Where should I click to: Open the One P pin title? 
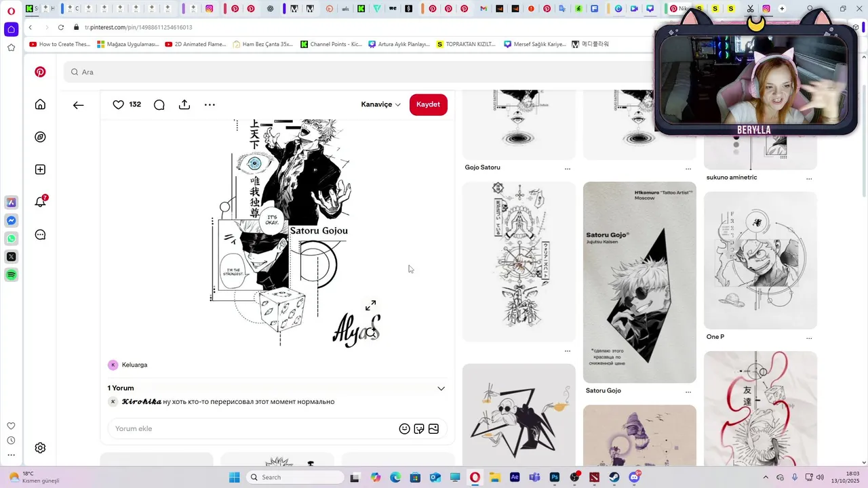click(x=715, y=337)
